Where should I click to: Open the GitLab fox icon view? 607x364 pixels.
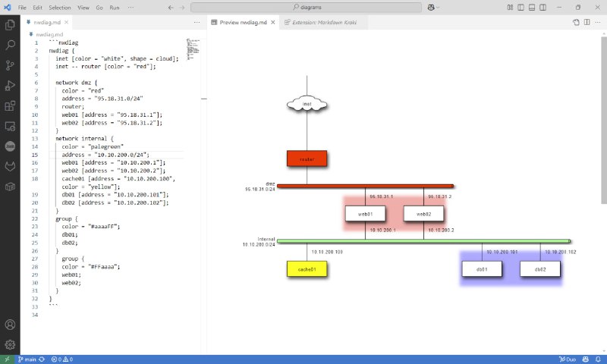tap(10, 166)
